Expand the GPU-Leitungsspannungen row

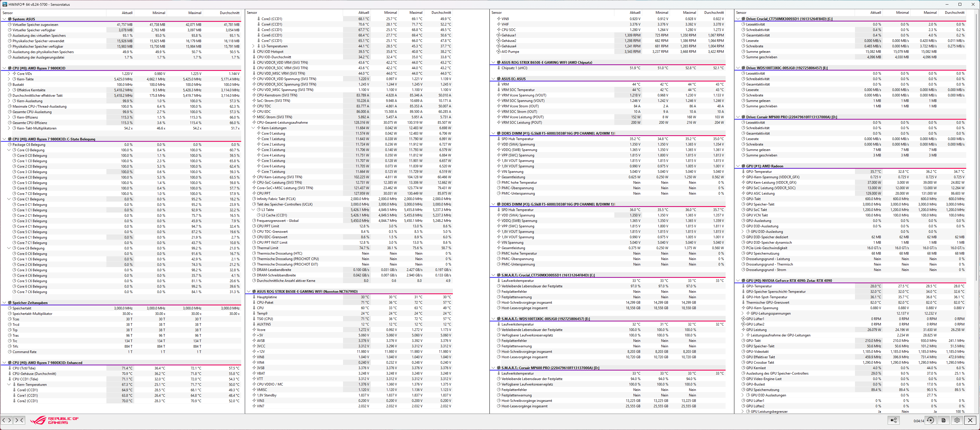click(x=743, y=313)
